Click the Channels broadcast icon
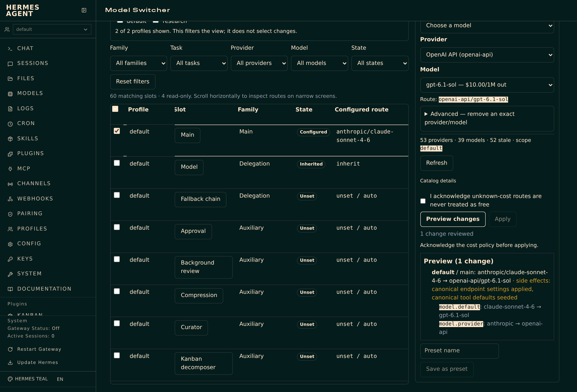Image resolution: width=577 pixels, height=392 pixels. [10, 184]
